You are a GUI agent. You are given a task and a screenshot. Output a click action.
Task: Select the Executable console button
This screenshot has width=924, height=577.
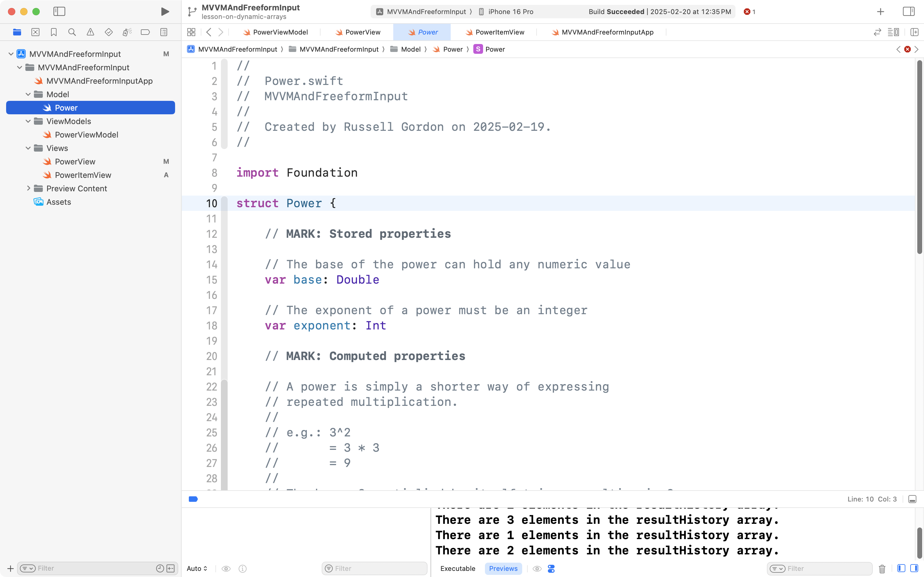point(457,569)
